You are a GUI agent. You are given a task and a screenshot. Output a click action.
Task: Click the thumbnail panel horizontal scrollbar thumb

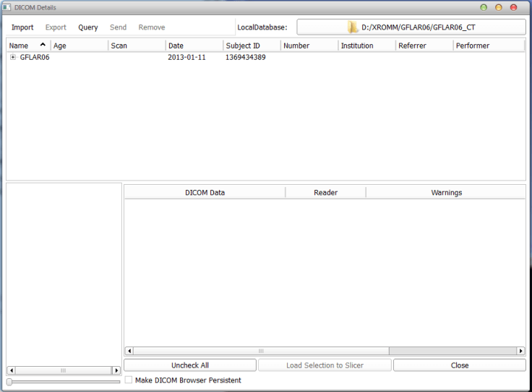(x=64, y=370)
